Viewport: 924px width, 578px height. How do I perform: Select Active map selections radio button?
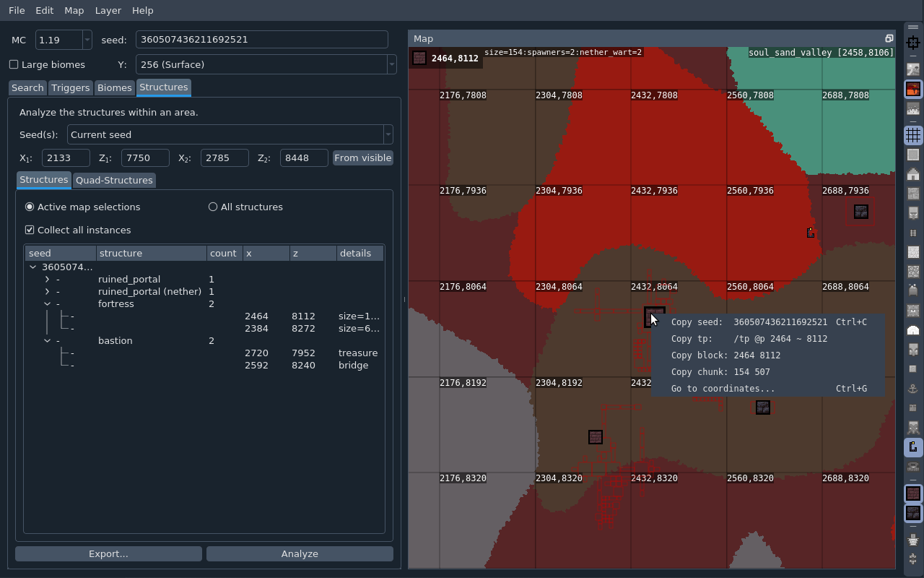30,207
